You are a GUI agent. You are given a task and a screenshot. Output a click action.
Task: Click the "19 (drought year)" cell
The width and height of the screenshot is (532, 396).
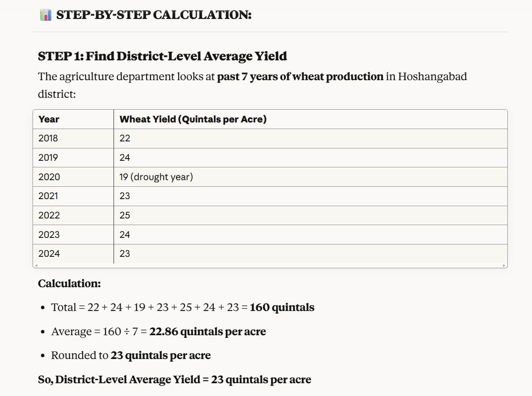coord(156,177)
